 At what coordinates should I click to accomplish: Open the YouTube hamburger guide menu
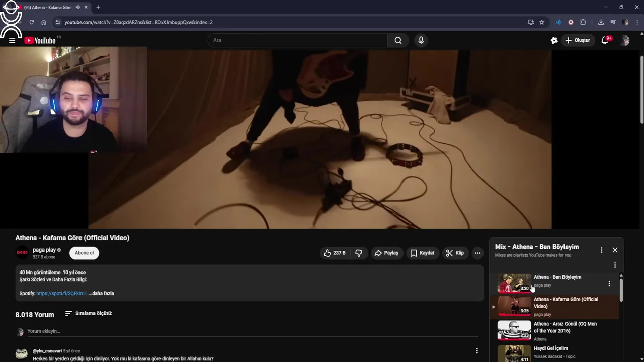click(x=12, y=40)
